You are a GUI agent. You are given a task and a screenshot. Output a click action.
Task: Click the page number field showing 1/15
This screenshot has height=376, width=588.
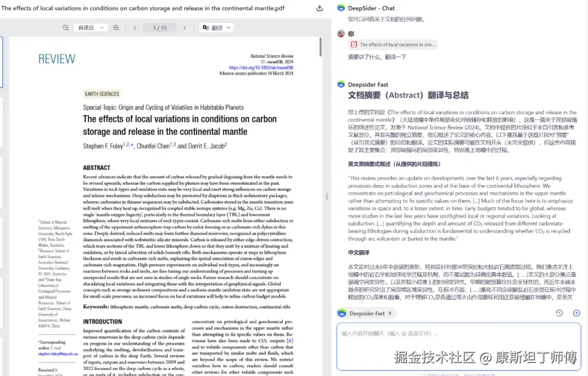[160, 27]
